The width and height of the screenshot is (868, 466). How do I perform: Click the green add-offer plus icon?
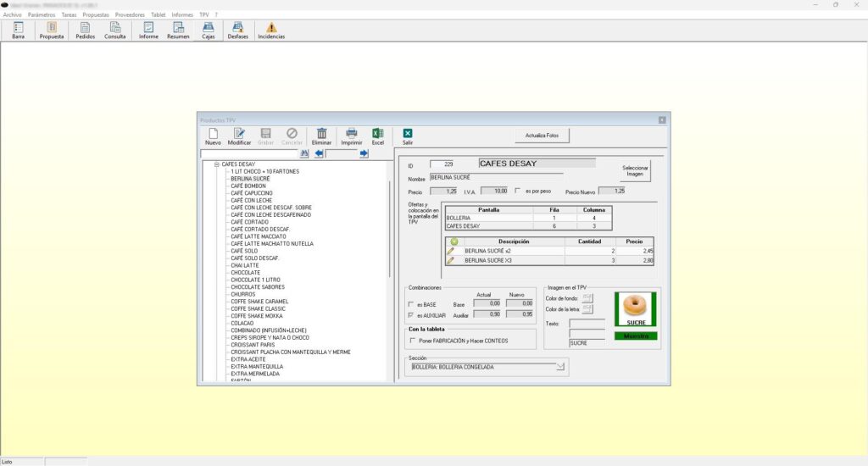click(x=453, y=241)
